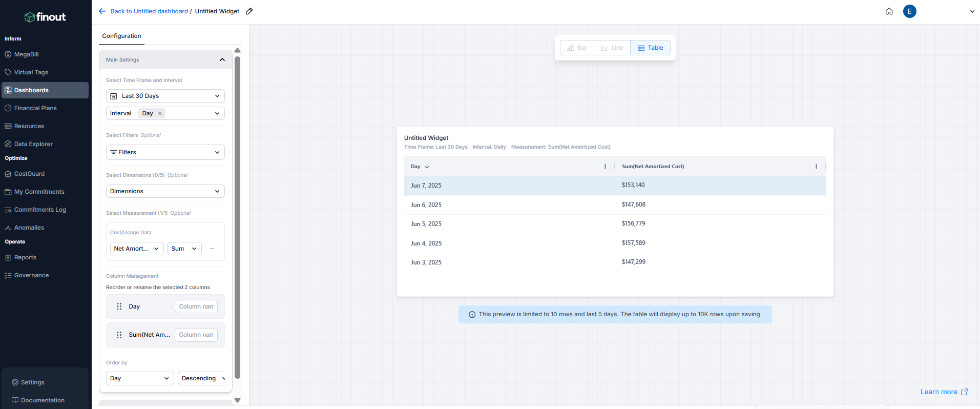Click the home icon in top bar
The width and height of the screenshot is (980, 409).
click(889, 11)
